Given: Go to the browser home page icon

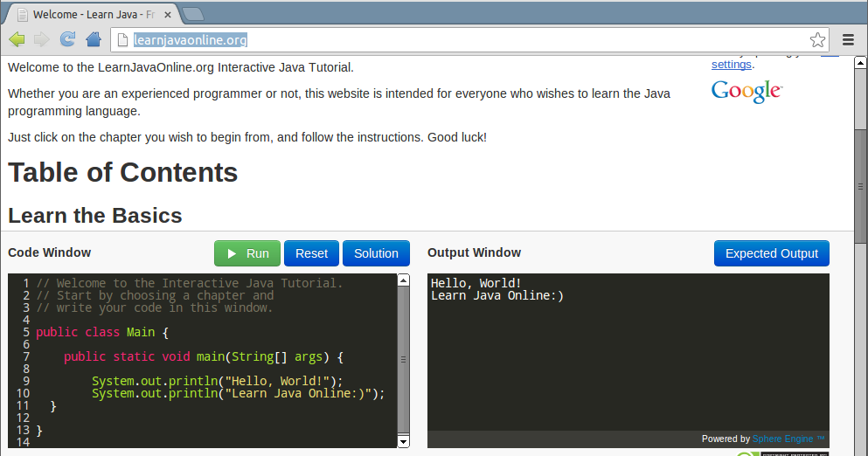Looking at the screenshot, I should point(94,39).
